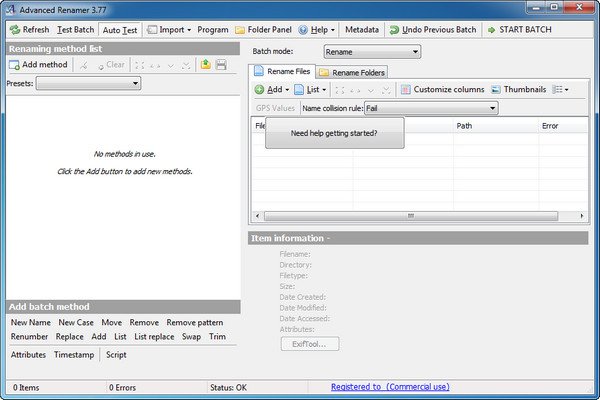Viewport: 600px width, 400px height.
Task: Toggle the Auto Test button
Action: pyautogui.click(x=120, y=30)
